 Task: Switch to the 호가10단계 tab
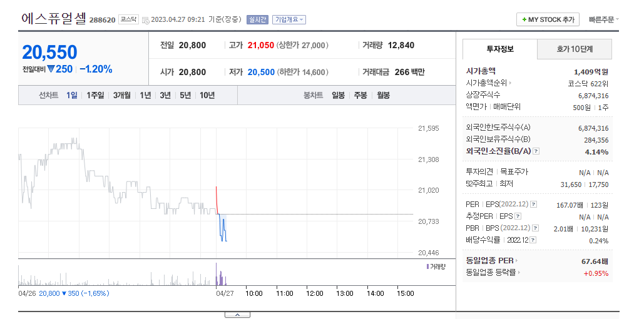click(x=575, y=49)
